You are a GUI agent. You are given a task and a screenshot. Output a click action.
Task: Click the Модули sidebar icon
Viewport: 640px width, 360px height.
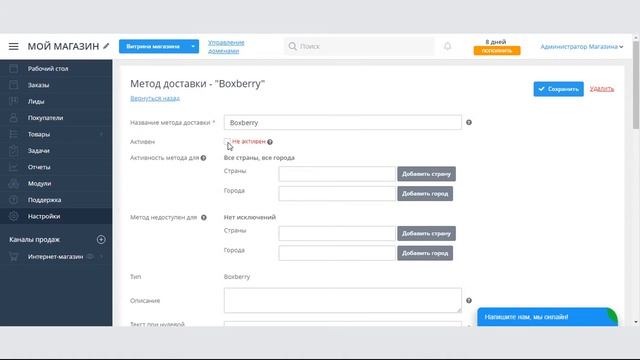coord(13,183)
